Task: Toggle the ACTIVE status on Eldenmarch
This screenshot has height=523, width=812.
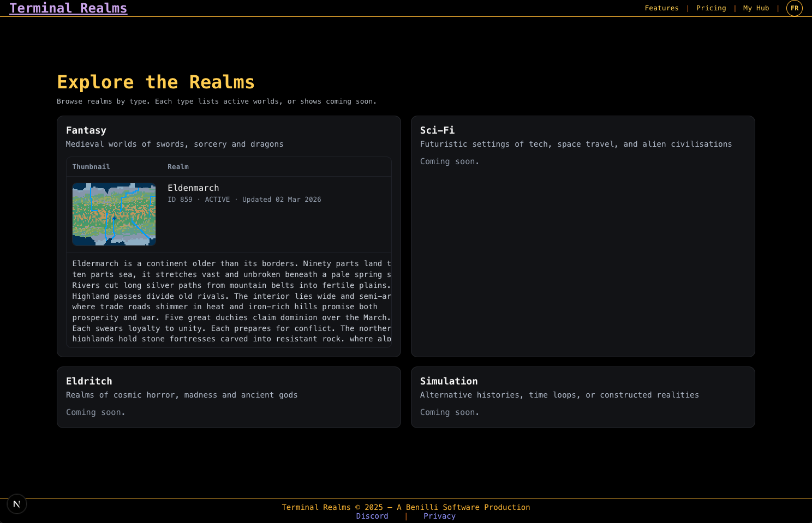Action: click(217, 199)
